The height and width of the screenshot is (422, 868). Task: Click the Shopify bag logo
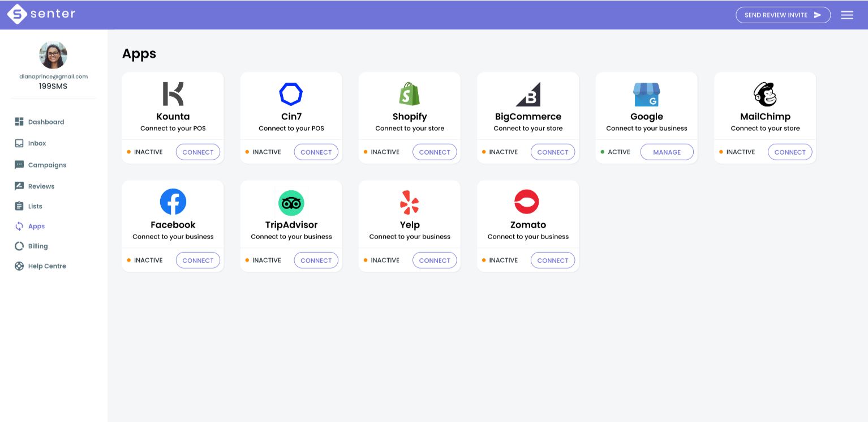(410, 94)
